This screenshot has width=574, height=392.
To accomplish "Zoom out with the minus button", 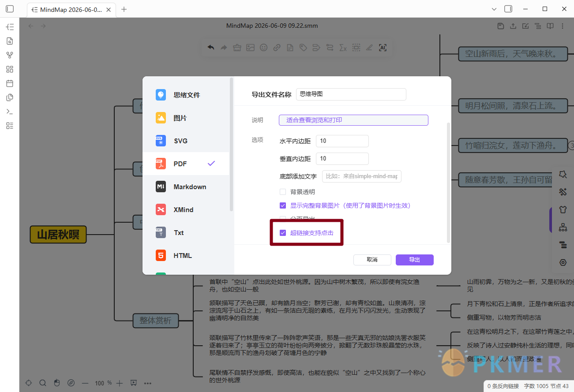I will click(85, 383).
